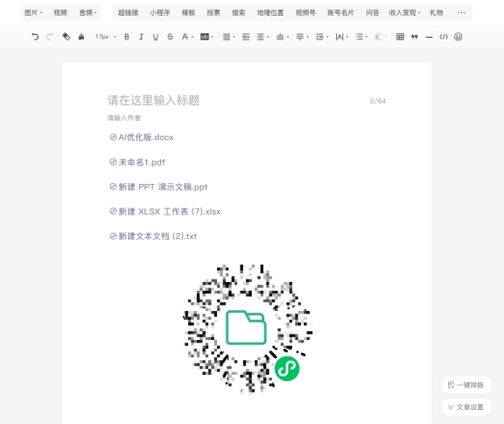Image resolution: width=504 pixels, height=424 pixels.
Task: Insert horizontal divider line
Action: click(429, 38)
